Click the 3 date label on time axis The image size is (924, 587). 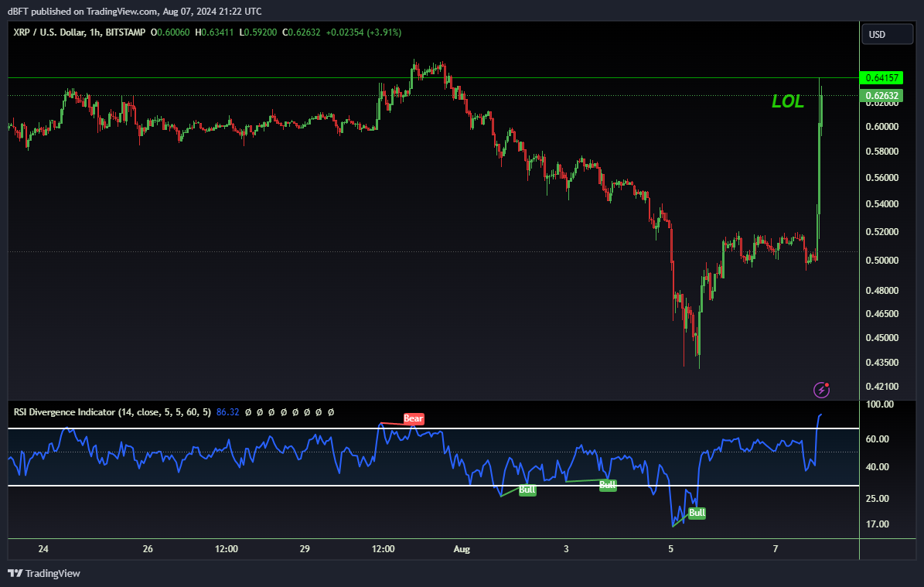coord(566,548)
